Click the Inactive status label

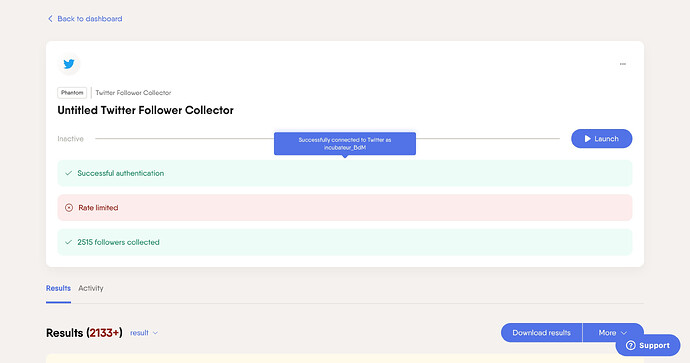pyautogui.click(x=70, y=139)
